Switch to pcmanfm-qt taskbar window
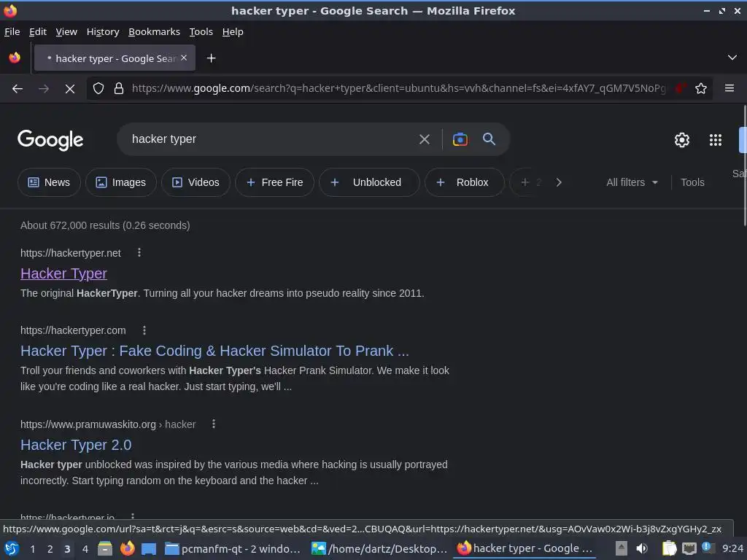 [233, 548]
